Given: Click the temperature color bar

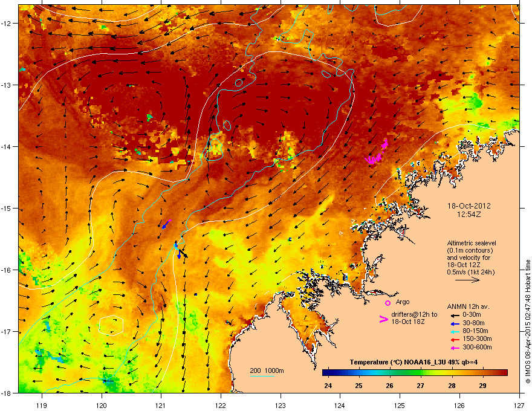Looking at the screenshot, I should (x=415, y=373).
